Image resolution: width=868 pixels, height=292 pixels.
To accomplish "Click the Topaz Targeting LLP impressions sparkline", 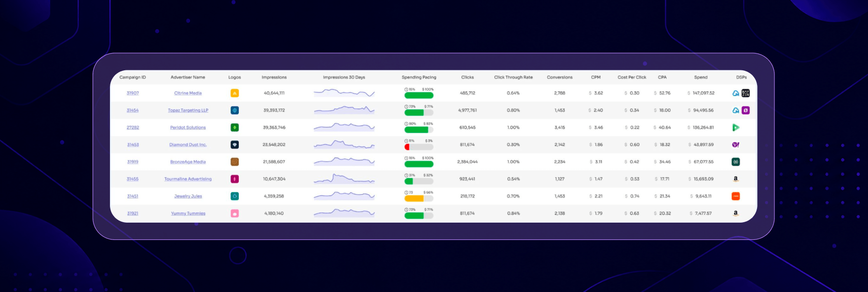I will (x=344, y=110).
